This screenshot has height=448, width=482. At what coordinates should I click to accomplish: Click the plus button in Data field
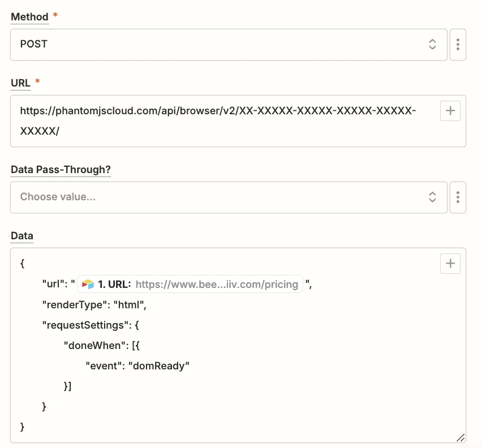[450, 264]
